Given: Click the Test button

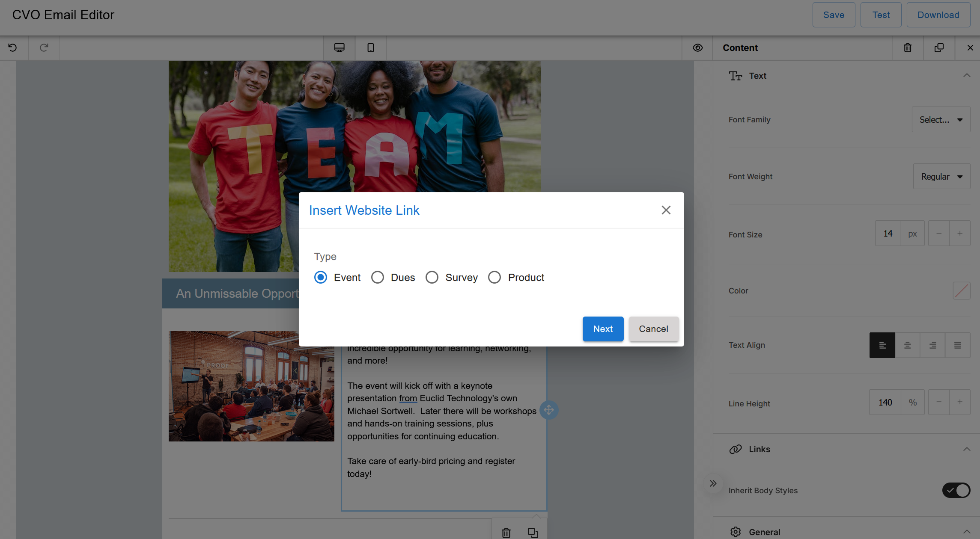Looking at the screenshot, I should (x=881, y=15).
